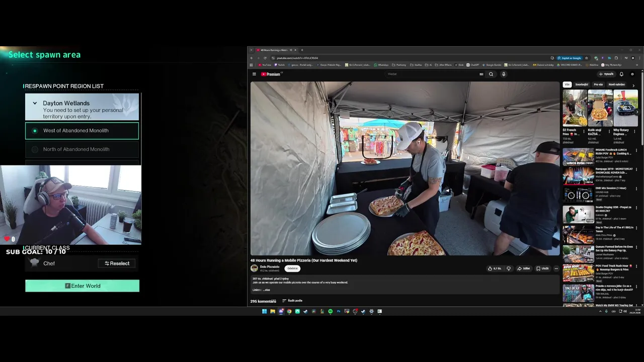Select West of Abandoned Monolith spawn point
The height and width of the screenshot is (362, 644).
(x=82, y=131)
